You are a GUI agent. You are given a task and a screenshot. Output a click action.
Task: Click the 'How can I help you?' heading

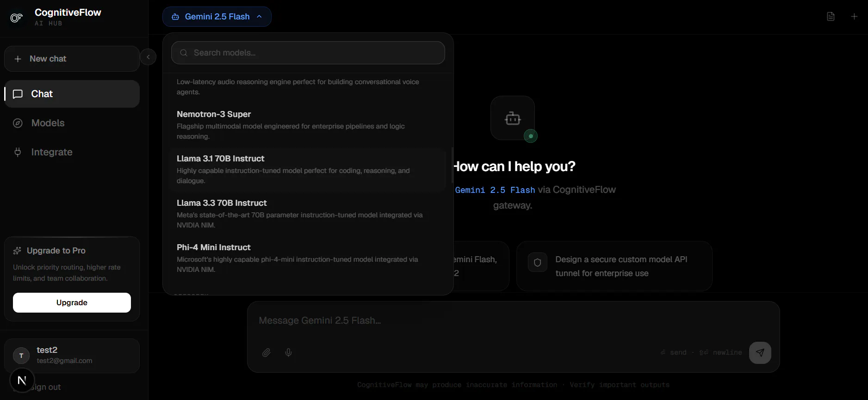pyautogui.click(x=514, y=166)
